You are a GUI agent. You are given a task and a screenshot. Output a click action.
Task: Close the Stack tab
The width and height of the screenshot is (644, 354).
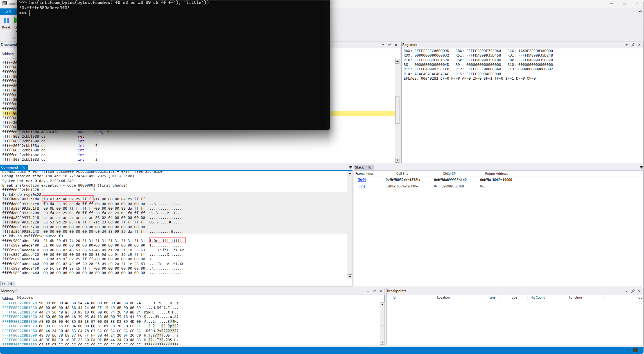(x=370, y=167)
